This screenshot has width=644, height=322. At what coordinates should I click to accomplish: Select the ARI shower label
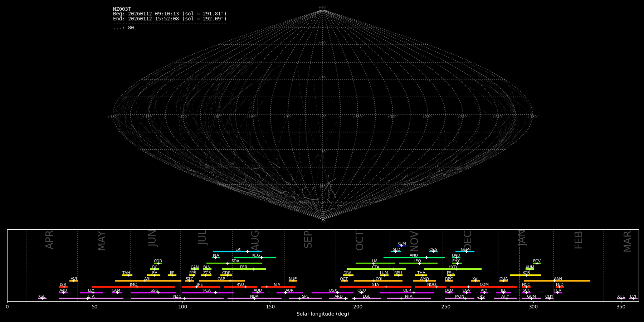pyautogui.click(x=147, y=279)
